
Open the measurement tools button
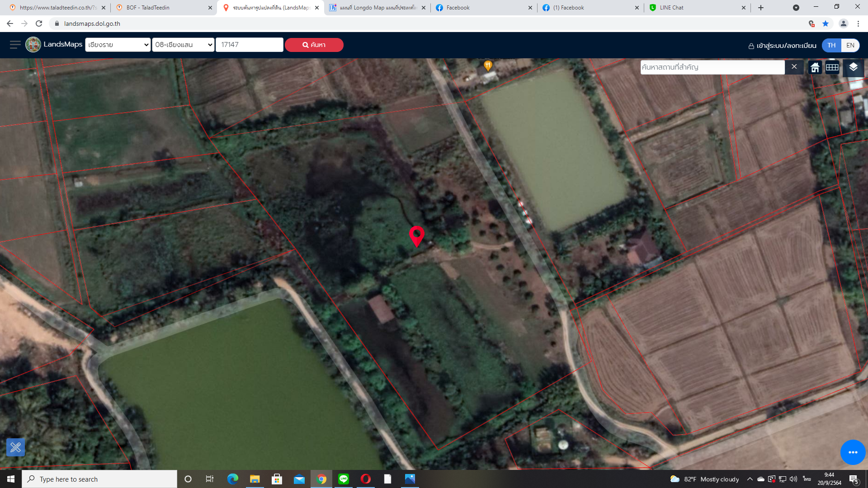tap(15, 447)
